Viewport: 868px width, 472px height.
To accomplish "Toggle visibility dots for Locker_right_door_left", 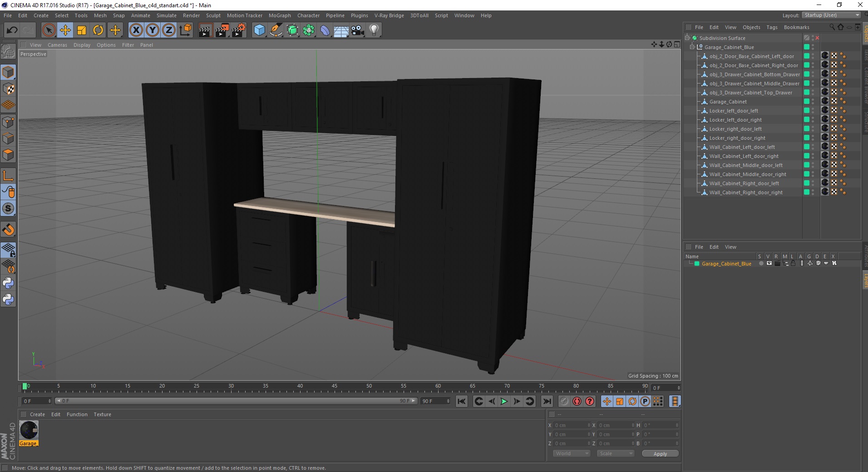I will [813, 129].
